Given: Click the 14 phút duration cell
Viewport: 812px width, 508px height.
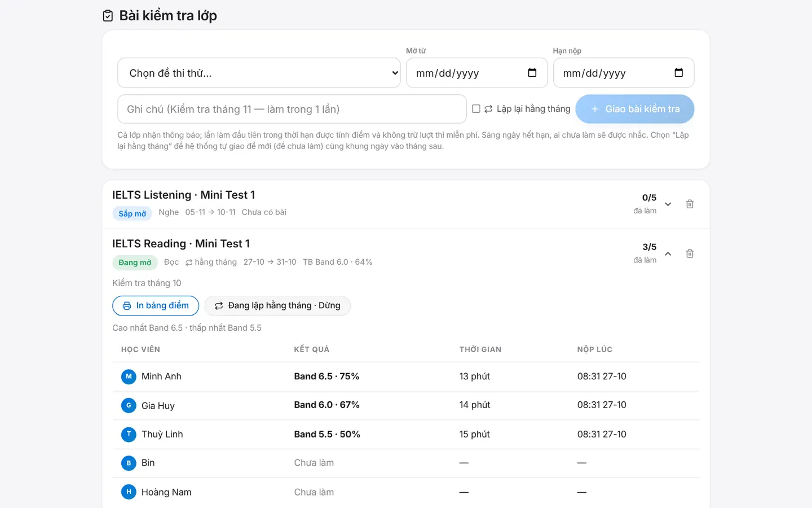Looking at the screenshot, I should tap(475, 405).
